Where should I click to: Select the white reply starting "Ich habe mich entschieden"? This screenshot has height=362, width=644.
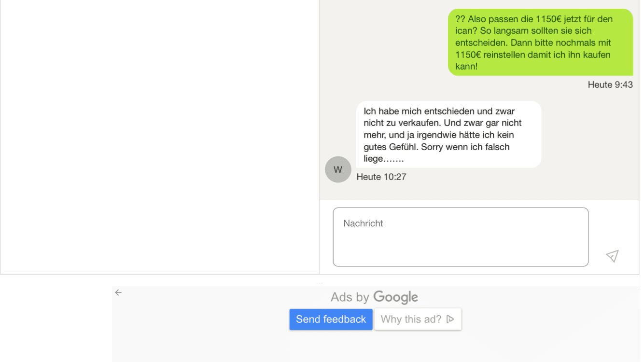pyautogui.click(x=448, y=135)
